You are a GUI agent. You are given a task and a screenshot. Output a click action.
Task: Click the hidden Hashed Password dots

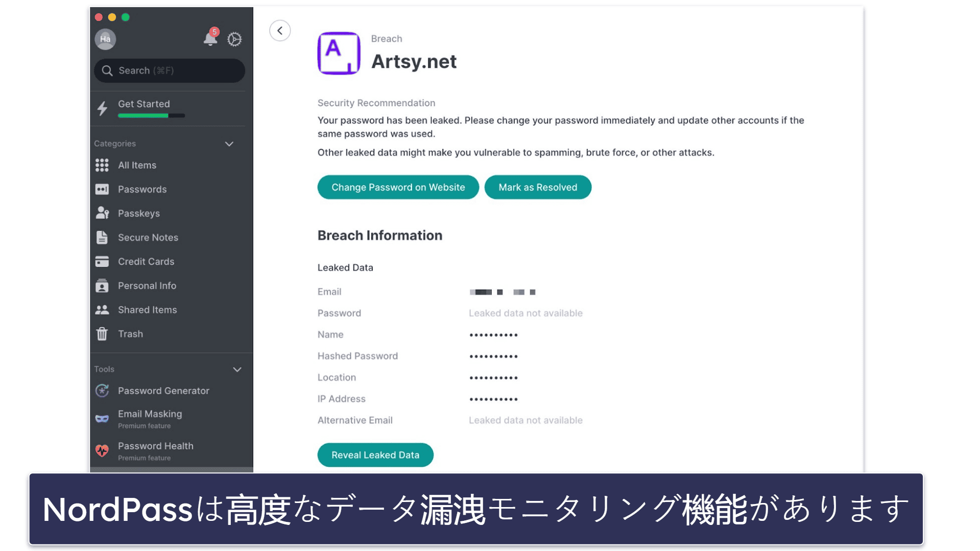[x=493, y=356]
